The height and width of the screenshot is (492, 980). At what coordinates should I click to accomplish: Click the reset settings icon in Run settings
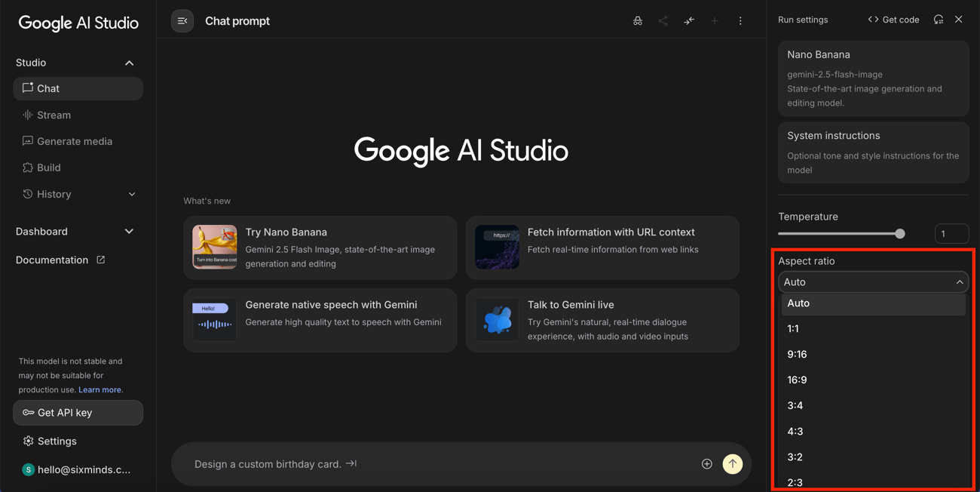pyautogui.click(x=939, y=20)
